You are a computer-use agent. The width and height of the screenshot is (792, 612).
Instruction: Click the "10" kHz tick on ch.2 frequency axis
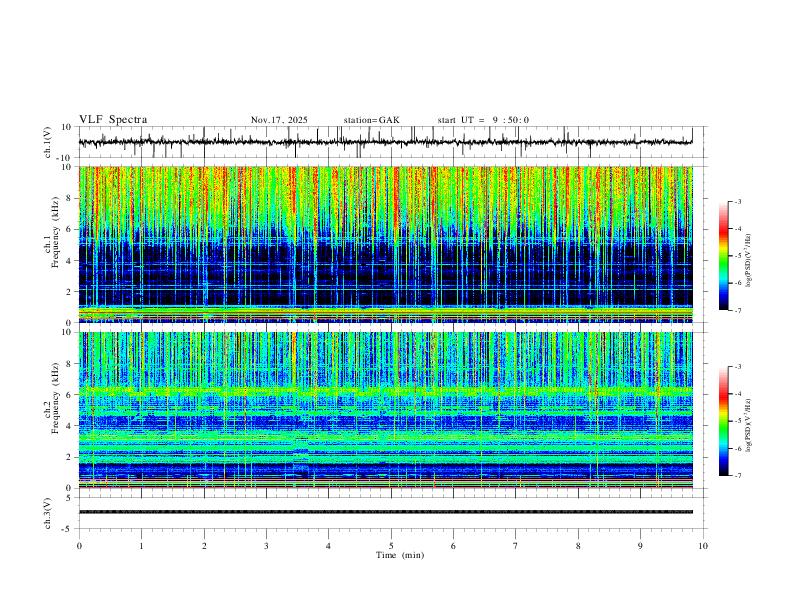tap(67, 332)
